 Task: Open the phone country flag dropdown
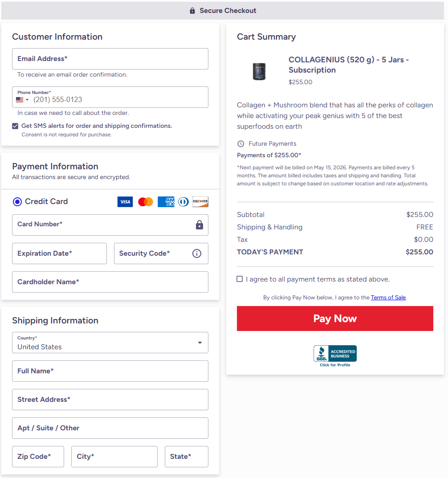pos(22,100)
